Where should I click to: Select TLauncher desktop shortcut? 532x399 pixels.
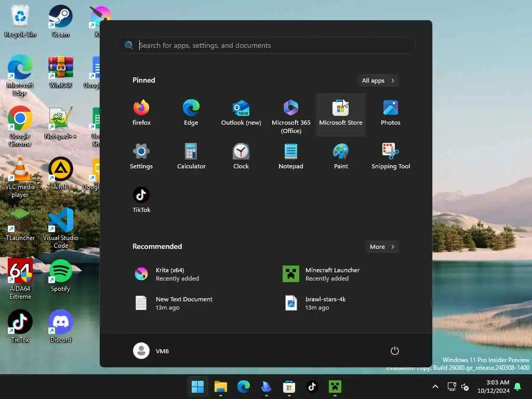(20, 225)
